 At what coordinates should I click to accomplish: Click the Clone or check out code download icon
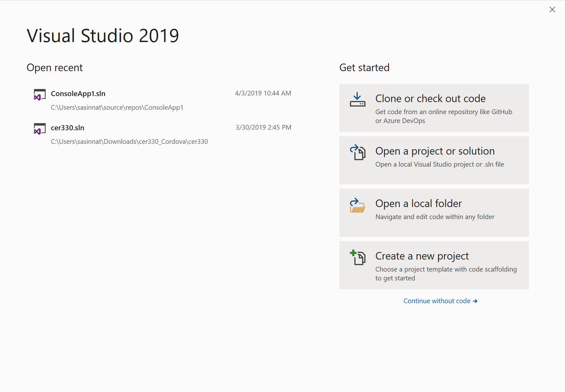click(x=357, y=99)
